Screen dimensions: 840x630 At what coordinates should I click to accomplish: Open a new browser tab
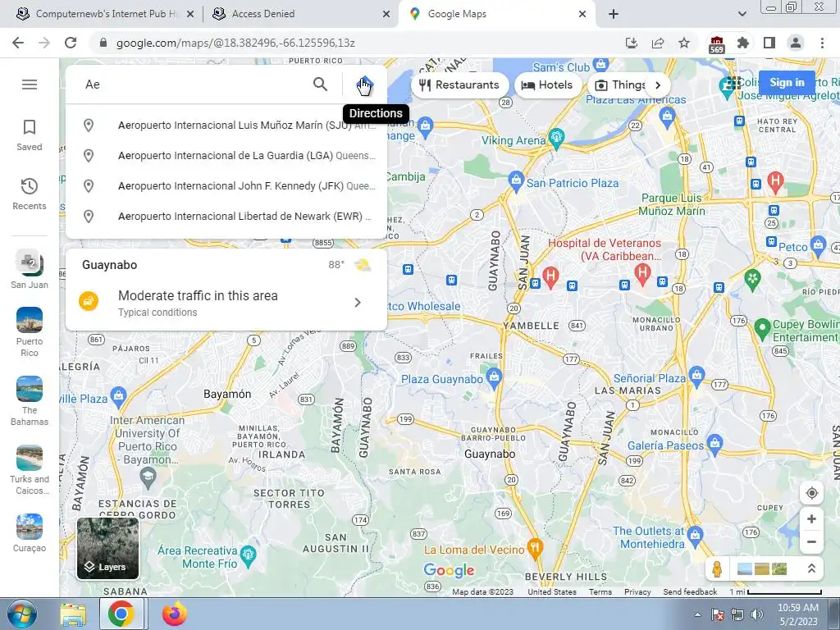pyautogui.click(x=614, y=14)
